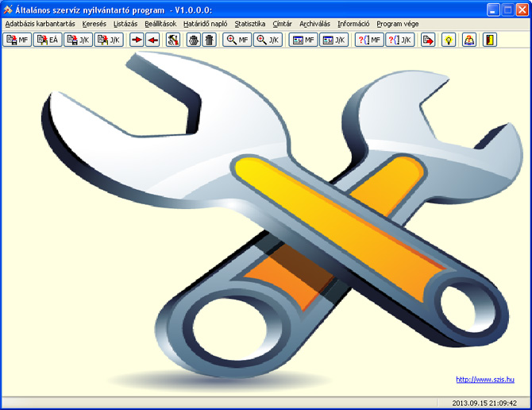Follow the http://www.szis.hu link

[485, 380]
